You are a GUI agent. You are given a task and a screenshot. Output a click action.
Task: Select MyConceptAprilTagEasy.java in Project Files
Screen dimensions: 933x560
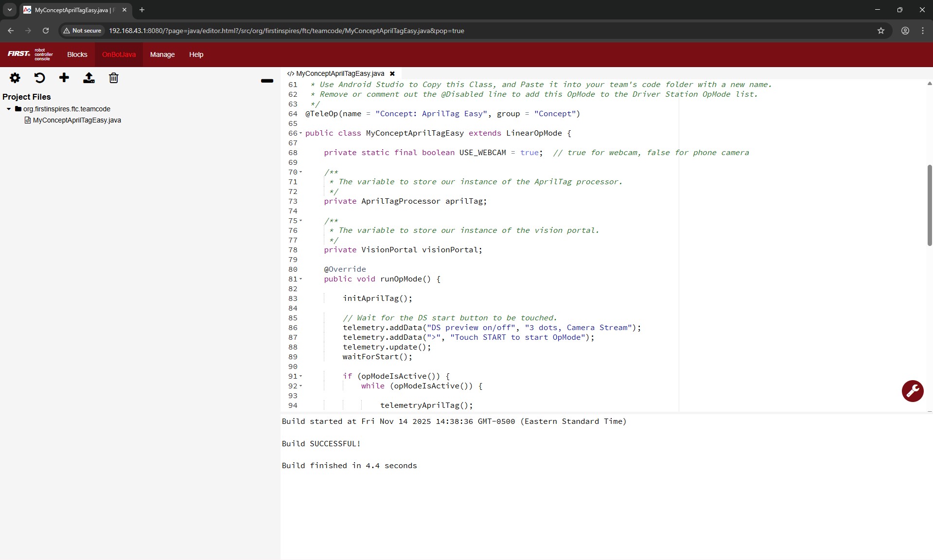(x=77, y=120)
